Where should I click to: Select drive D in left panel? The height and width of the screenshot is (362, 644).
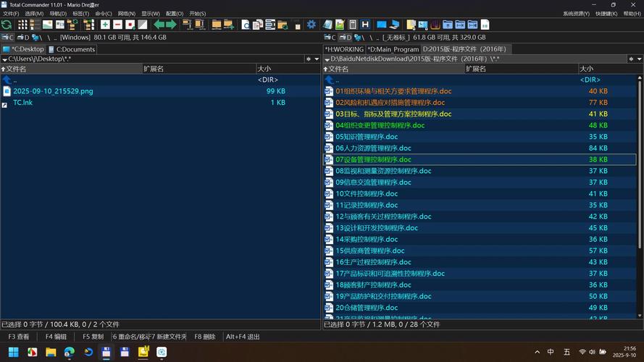click(23, 38)
